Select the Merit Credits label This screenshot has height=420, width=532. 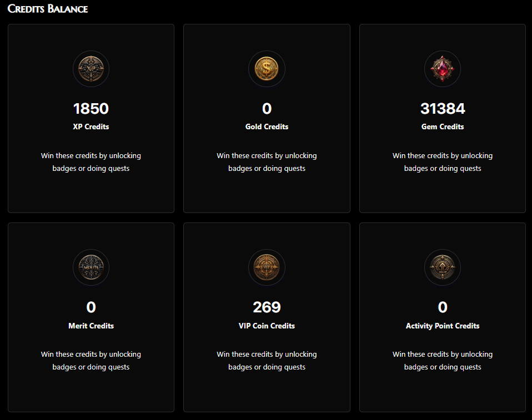coord(91,326)
